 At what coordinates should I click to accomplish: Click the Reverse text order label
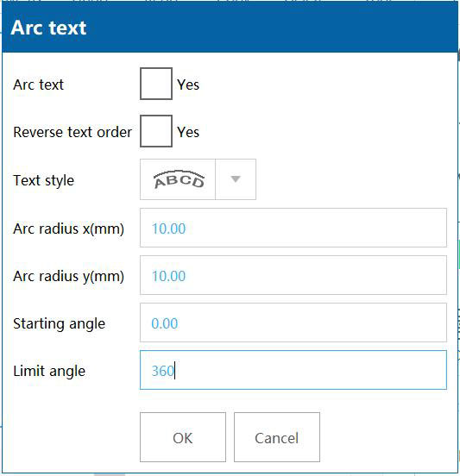pos(72,132)
